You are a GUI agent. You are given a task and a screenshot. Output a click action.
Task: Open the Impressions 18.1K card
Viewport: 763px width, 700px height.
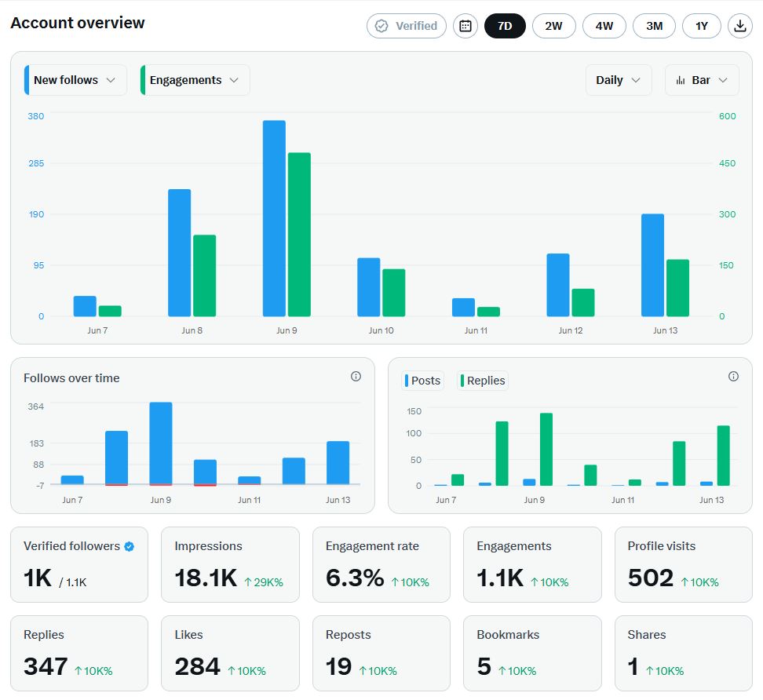click(x=230, y=564)
